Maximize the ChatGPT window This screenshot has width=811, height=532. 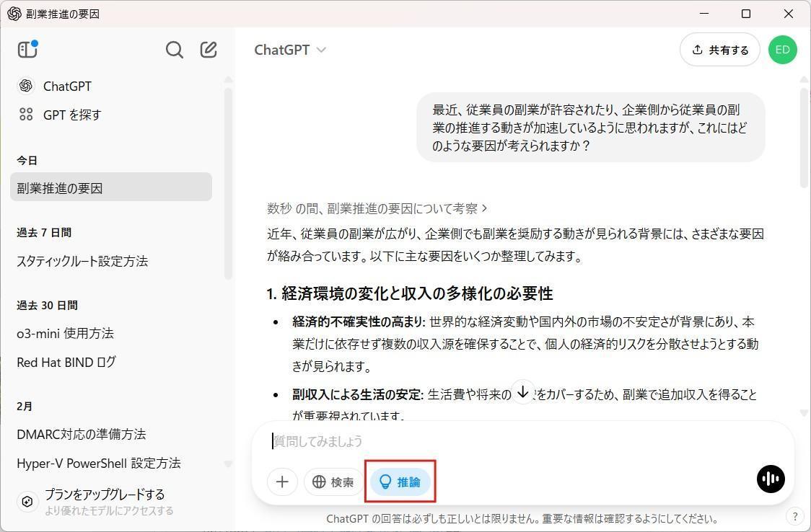tap(746, 14)
